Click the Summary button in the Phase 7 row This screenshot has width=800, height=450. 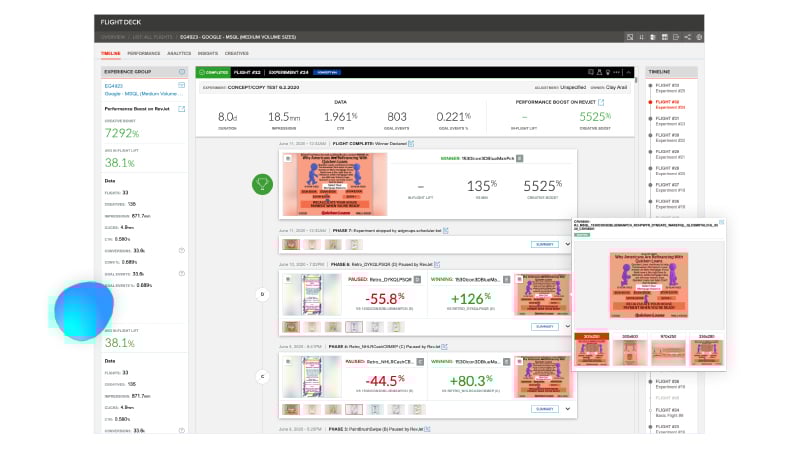(x=545, y=243)
